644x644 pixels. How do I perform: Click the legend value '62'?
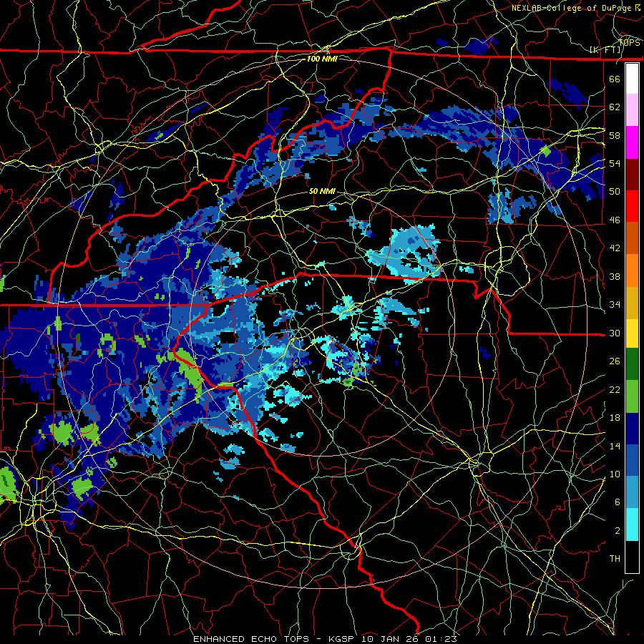(615, 107)
